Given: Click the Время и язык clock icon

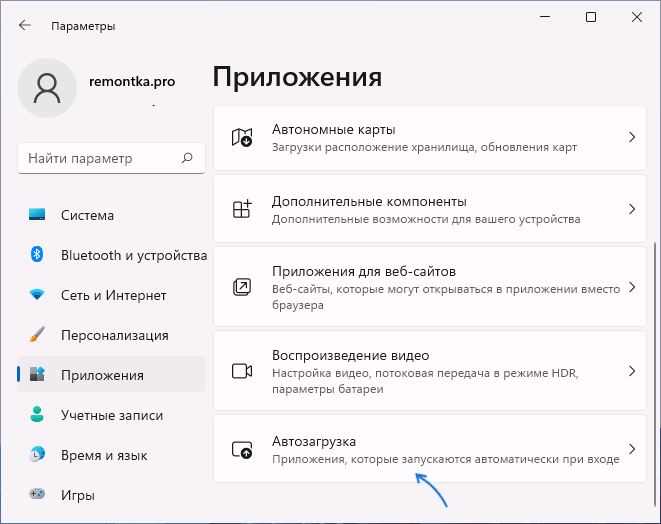Looking at the screenshot, I should pyautogui.click(x=37, y=454).
